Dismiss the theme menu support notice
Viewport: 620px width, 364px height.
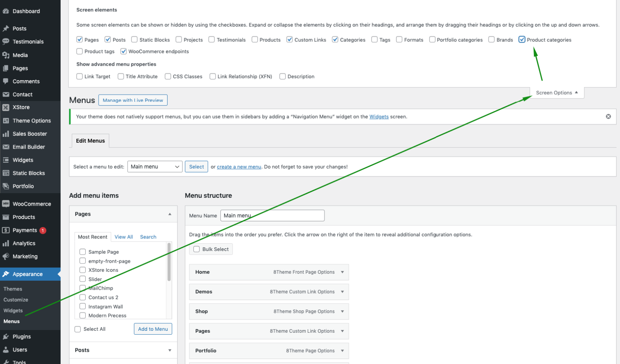[x=608, y=117]
